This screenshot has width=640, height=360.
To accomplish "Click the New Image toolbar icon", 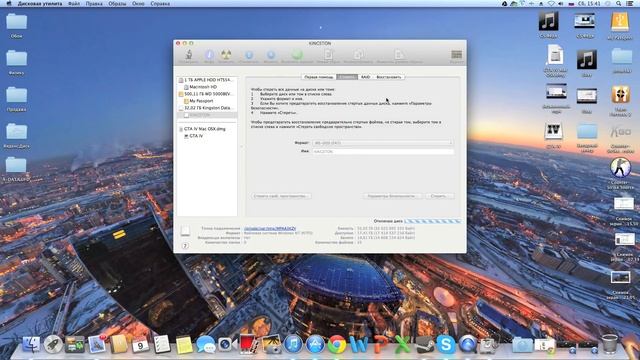I will 328,55.
